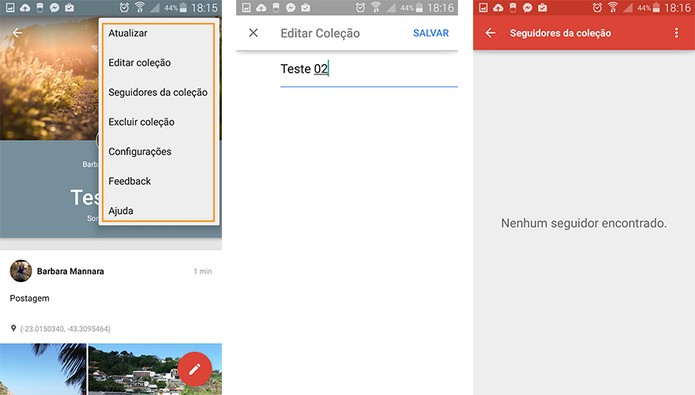Tap the back arrow on collection screen
The height and width of the screenshot is (395, 695).
(x=17, y=32)
